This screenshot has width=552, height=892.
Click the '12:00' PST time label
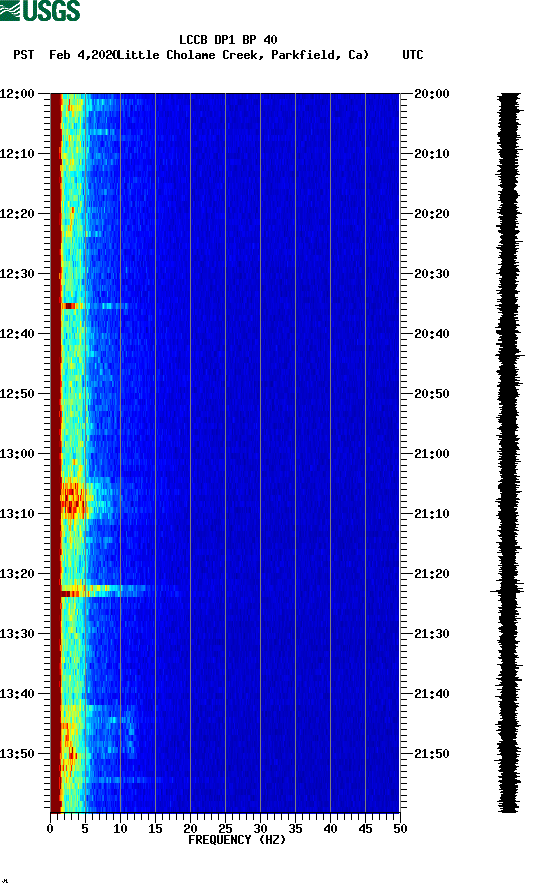pos(17,93)
